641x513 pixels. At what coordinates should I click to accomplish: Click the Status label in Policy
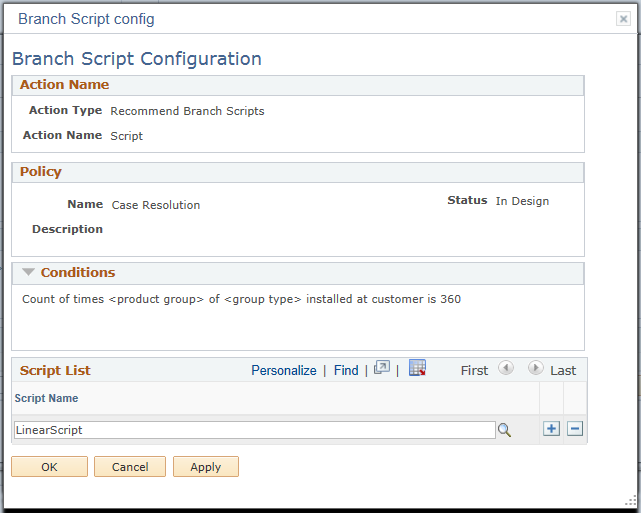coord(467,200)
